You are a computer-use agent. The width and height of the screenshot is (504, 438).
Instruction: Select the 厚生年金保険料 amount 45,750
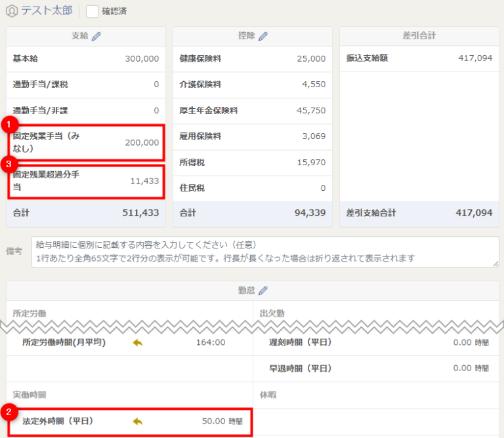311,110
